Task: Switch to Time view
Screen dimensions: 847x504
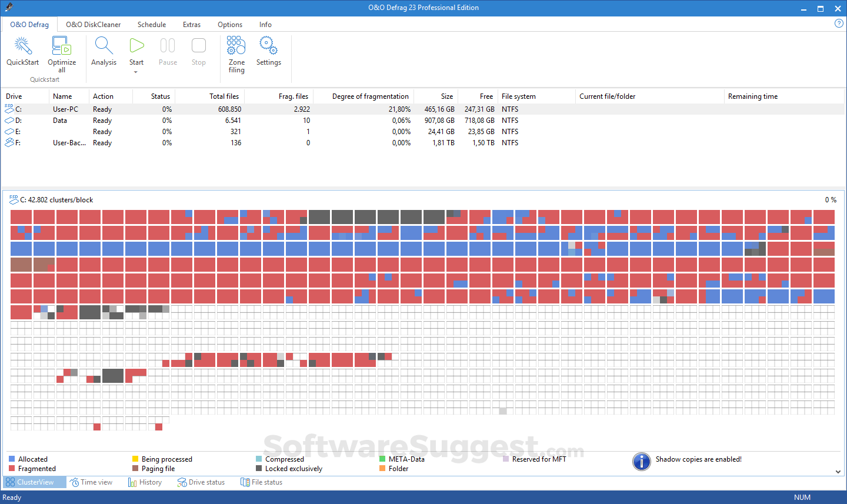Action: (91, 482)
